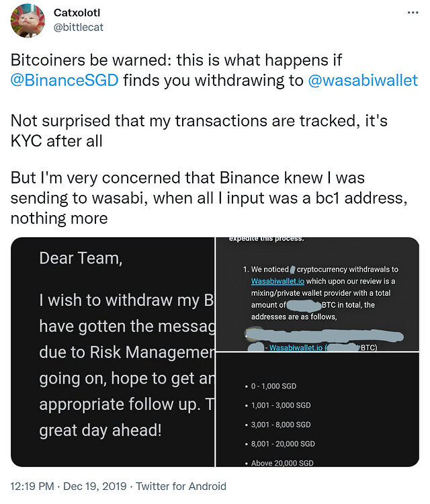
Task: Click the 12:19 PM timestamp
Action: (31, 486)
